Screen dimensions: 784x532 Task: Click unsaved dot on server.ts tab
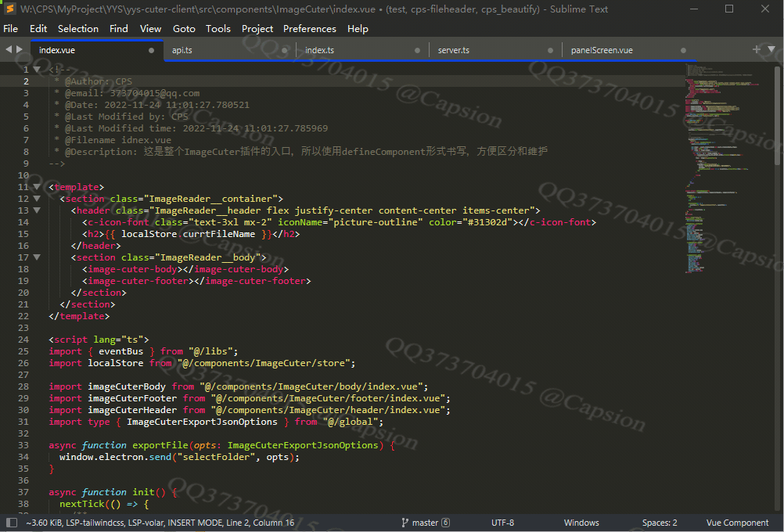click(550, 51)
